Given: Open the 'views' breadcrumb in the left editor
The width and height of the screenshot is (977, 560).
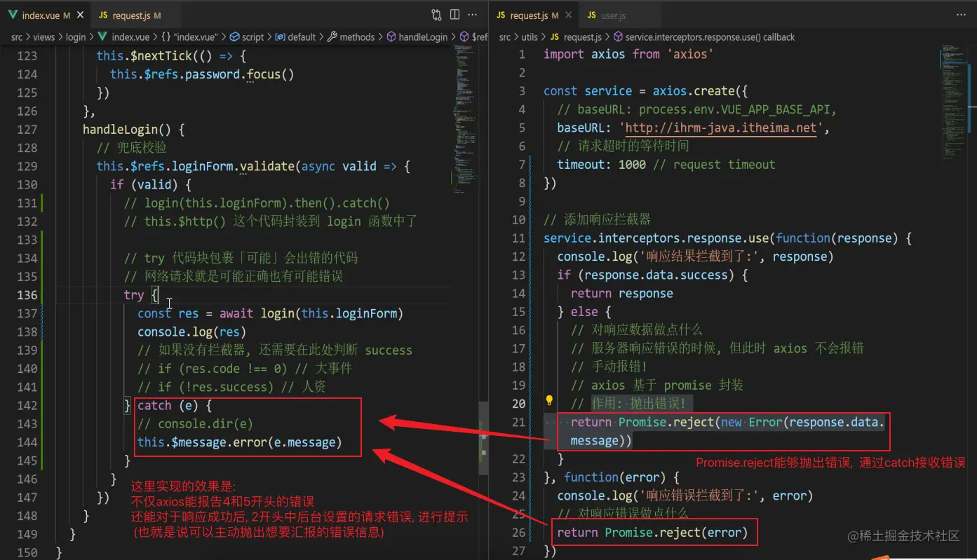Looking at the screenshot, I should [43, 37].
